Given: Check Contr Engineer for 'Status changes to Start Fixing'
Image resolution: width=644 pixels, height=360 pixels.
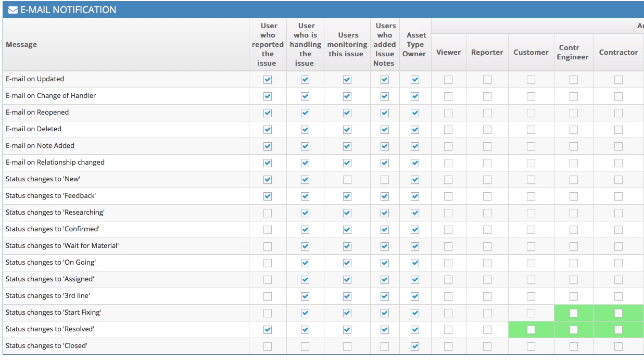Looking at the screenshot, I should pyautogui.click(x=573, y=313).
